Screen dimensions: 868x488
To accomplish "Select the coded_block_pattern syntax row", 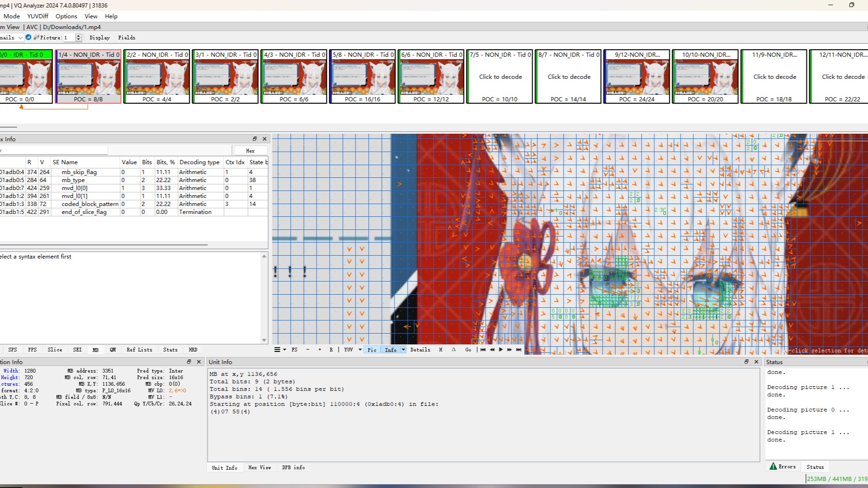I will [x=134, y=204].
